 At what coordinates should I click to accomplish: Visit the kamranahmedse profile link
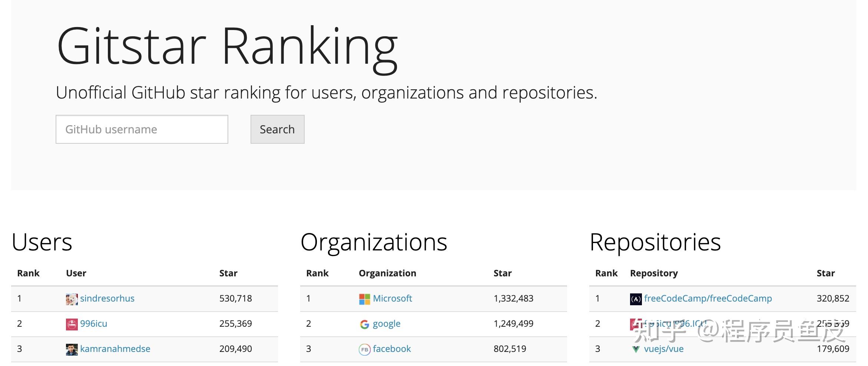[115, 349]
